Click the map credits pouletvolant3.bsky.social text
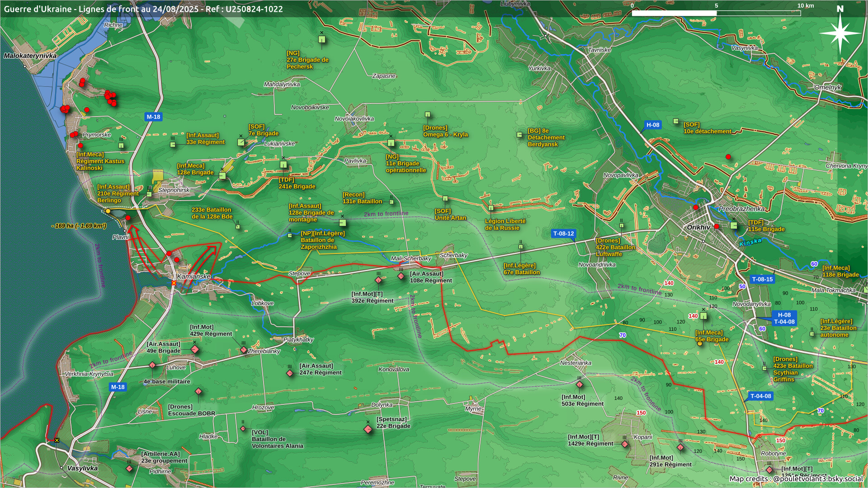The image size is (868, 488). [796, 479]
